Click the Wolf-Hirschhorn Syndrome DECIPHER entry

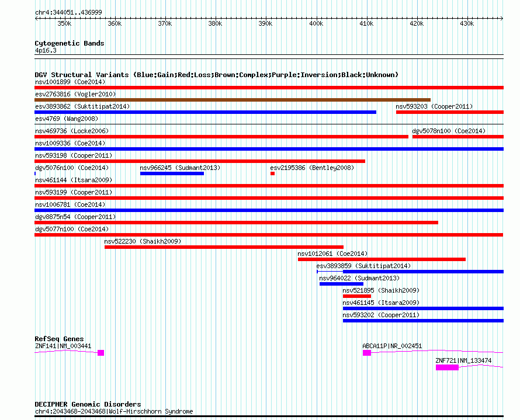[x=114, y=411]
